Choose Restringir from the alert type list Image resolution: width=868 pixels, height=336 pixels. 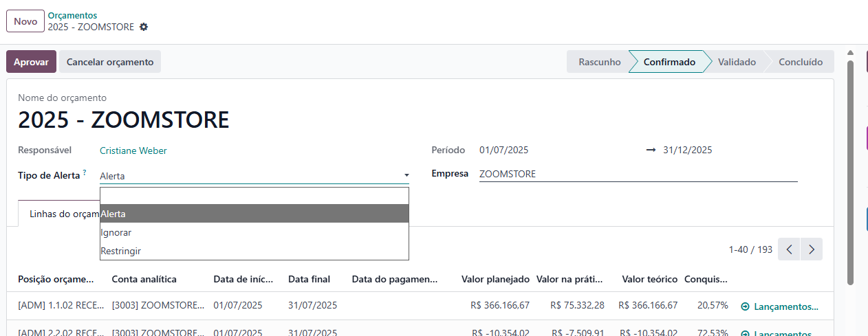[x=121, y=251]
